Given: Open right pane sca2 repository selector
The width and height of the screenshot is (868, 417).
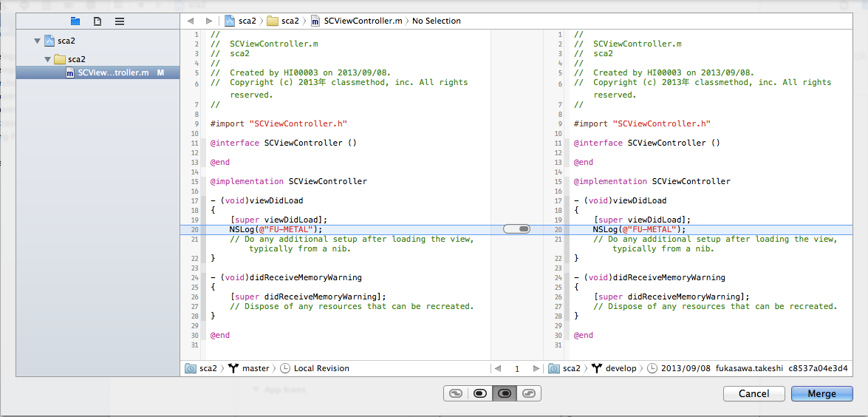Looking at the screenshot, I should [x=564, y=368].
